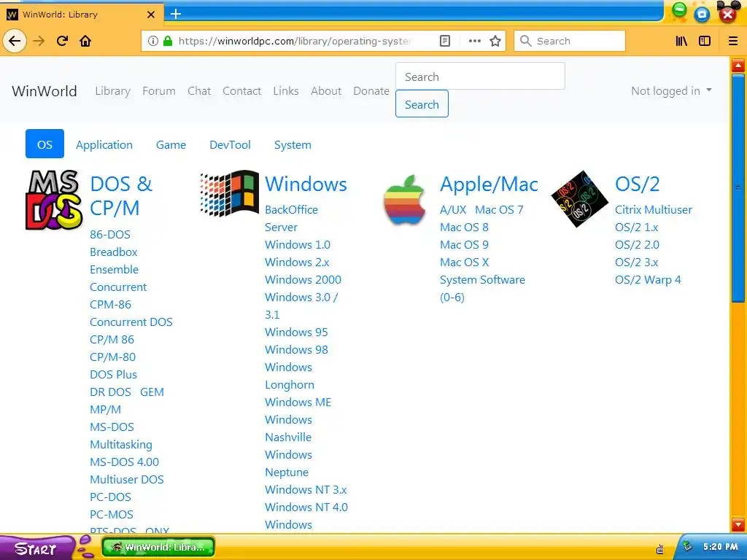Viewport: 747px width, 560px height.
Task: Open the Citrix Multiuser link
Action: click(x=654, y=209)
